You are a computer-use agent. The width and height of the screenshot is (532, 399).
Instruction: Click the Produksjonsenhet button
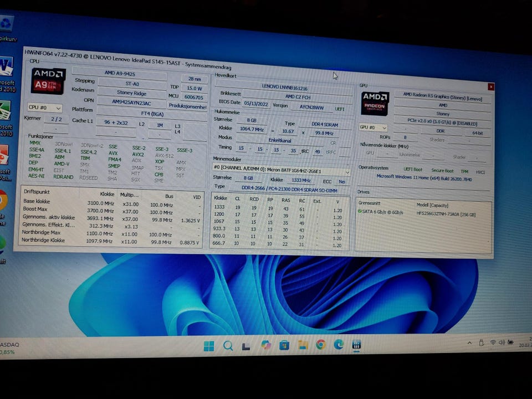point(187,106)
